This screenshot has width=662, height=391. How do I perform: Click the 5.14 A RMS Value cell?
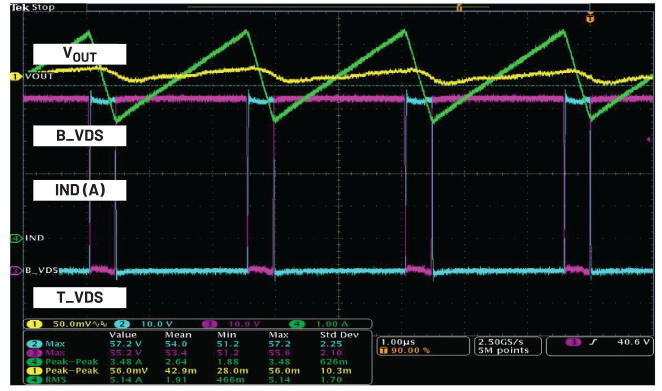click(x=125, y=380)
